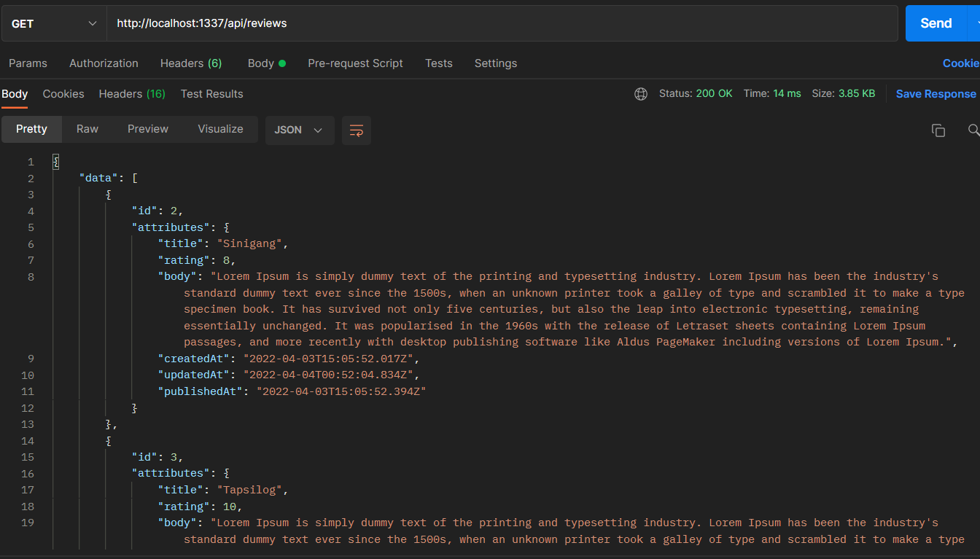Click line number 16 in the gutter
The image size is (980, 559).
click(x=28, y=474)
